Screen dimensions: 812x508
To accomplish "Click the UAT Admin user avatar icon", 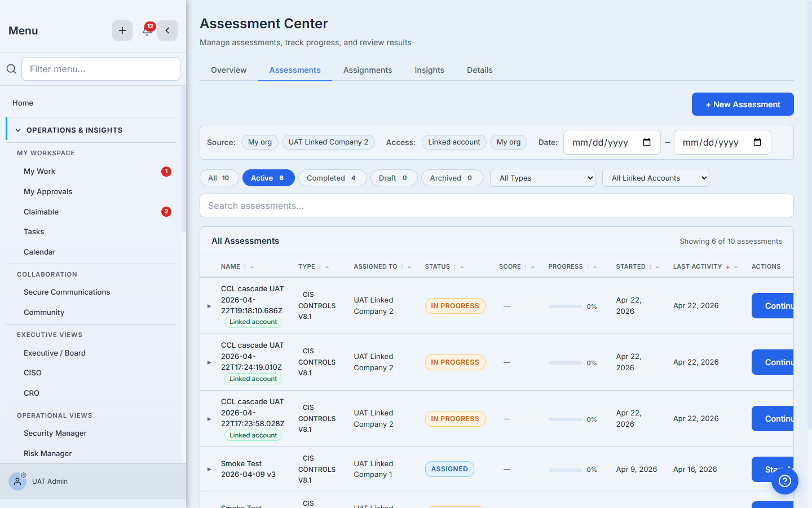I will point(17,481).
